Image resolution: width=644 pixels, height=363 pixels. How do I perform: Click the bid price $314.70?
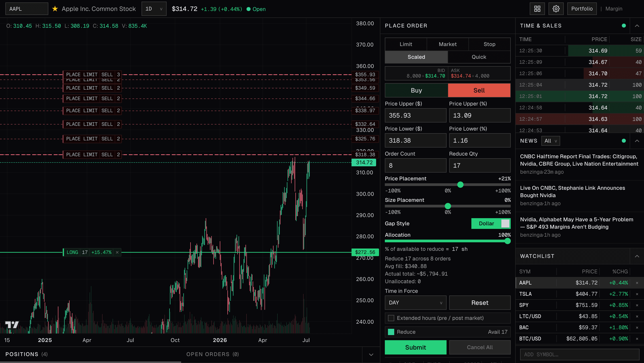(x=435, y=76)
